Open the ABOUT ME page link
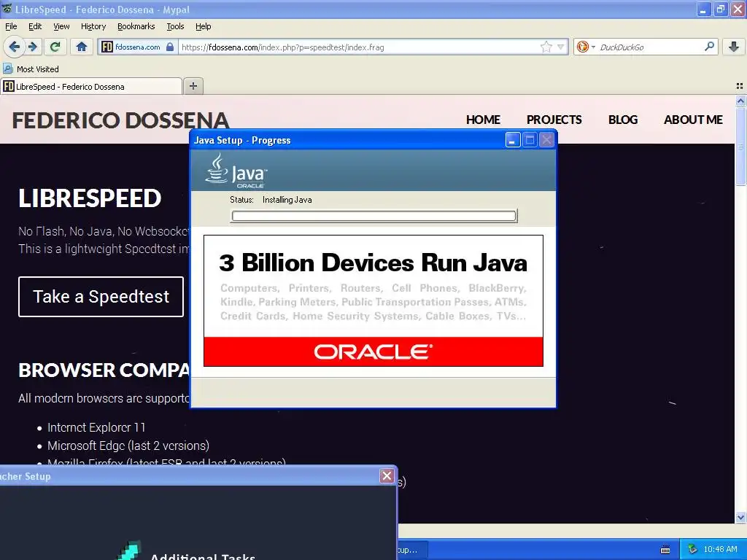 [693, 120]
